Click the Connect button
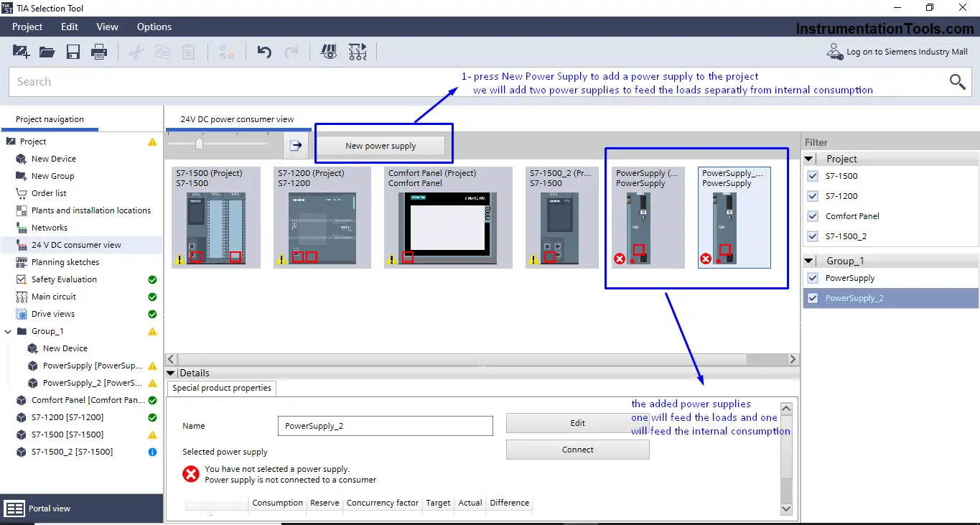This screenshot has width=980, height=525. [578, 450]
